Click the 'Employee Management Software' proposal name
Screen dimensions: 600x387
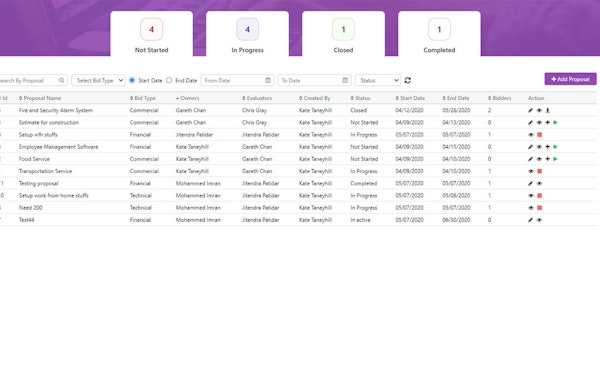coord(58,147)
